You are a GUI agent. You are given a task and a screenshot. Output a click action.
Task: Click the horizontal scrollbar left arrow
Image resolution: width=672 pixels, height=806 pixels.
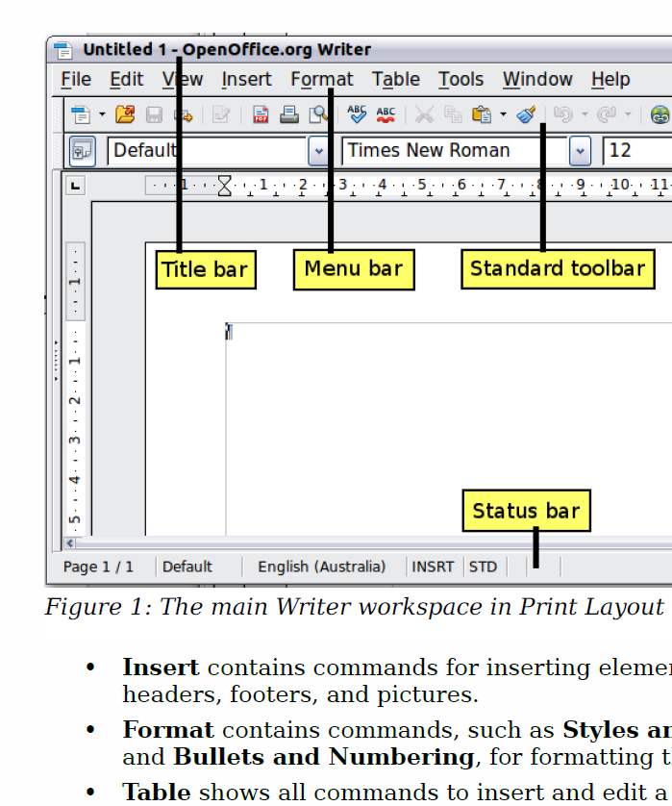coord(70,543)
